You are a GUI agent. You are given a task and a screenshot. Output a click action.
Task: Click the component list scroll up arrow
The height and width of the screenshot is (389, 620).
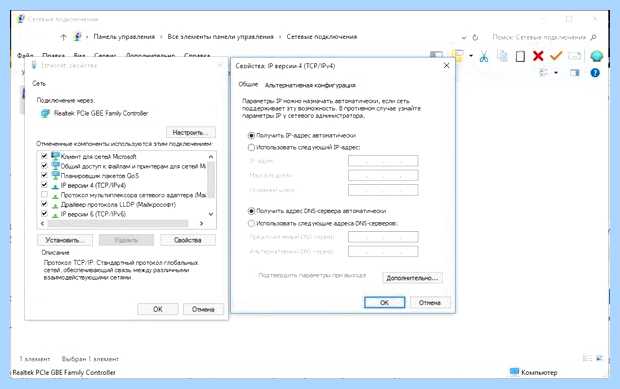pyautogui.click(x=211, y=157)
